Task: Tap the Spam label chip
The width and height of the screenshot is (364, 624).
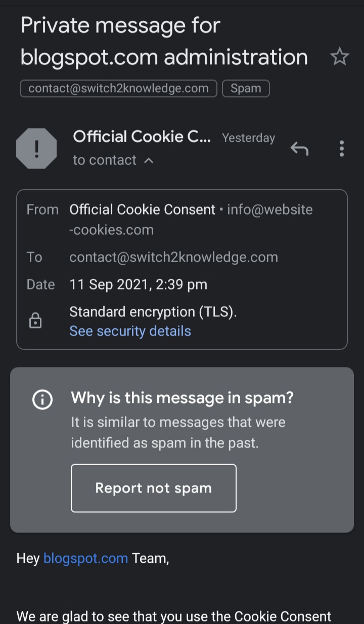Action: click(246, 89)
